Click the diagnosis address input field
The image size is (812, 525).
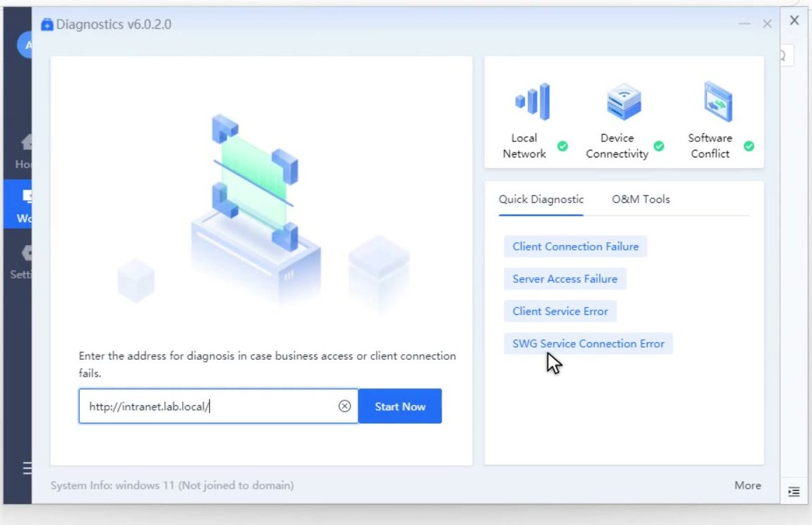218,407
